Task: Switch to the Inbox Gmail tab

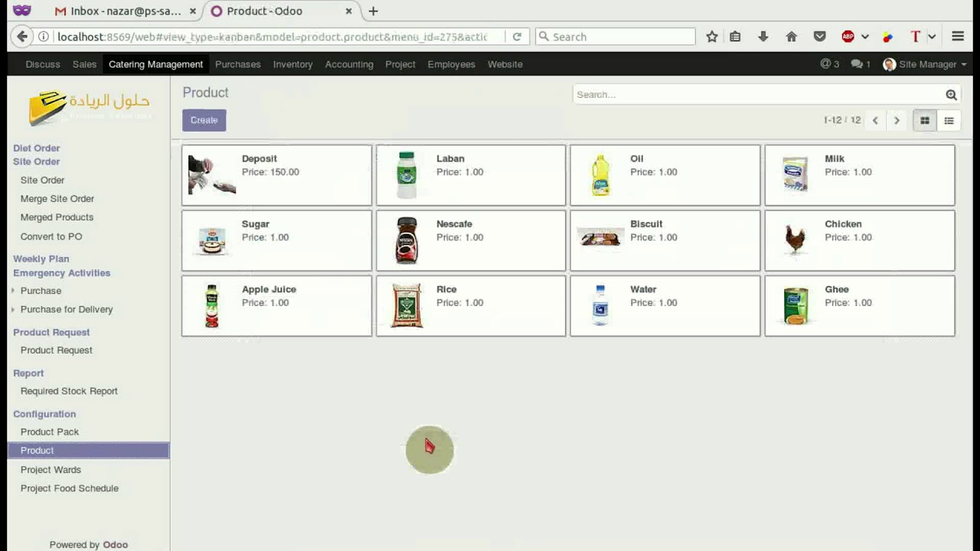Action: [x=119, y=11]
